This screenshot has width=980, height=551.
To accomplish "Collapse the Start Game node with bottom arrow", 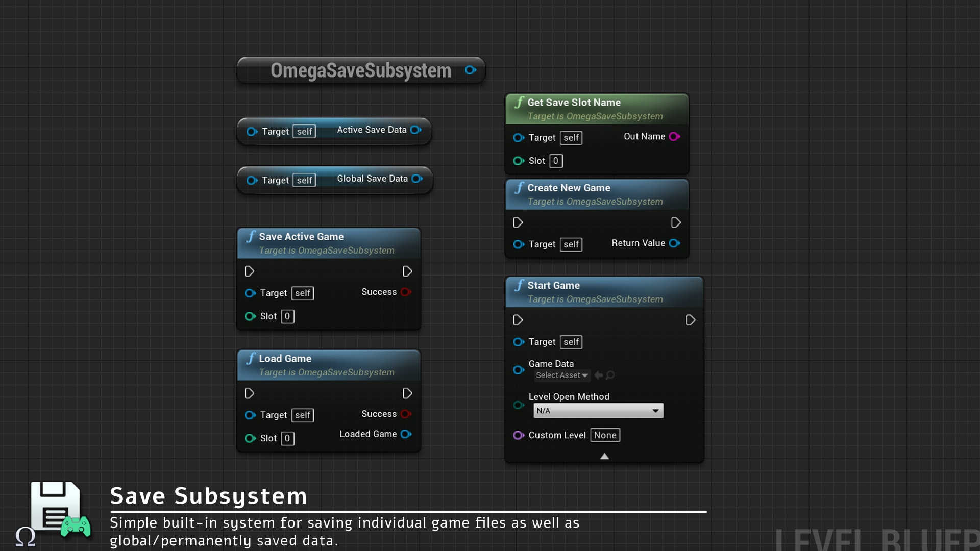I will tap(604, 456).
